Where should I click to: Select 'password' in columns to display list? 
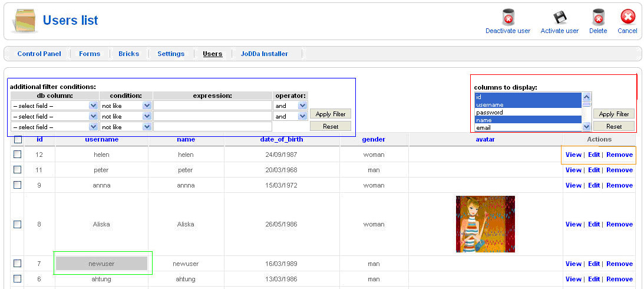click(x=528, y=112)
